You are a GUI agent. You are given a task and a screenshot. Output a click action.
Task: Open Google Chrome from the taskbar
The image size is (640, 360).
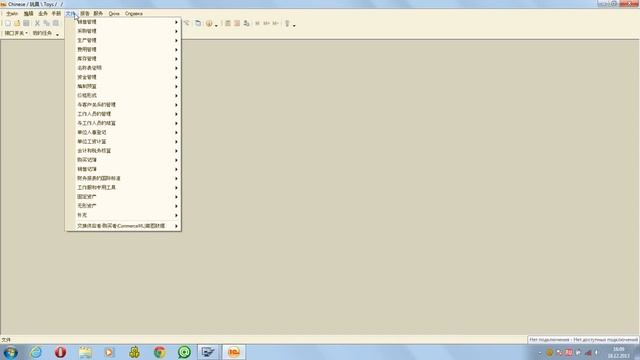(x=160, y=352)
